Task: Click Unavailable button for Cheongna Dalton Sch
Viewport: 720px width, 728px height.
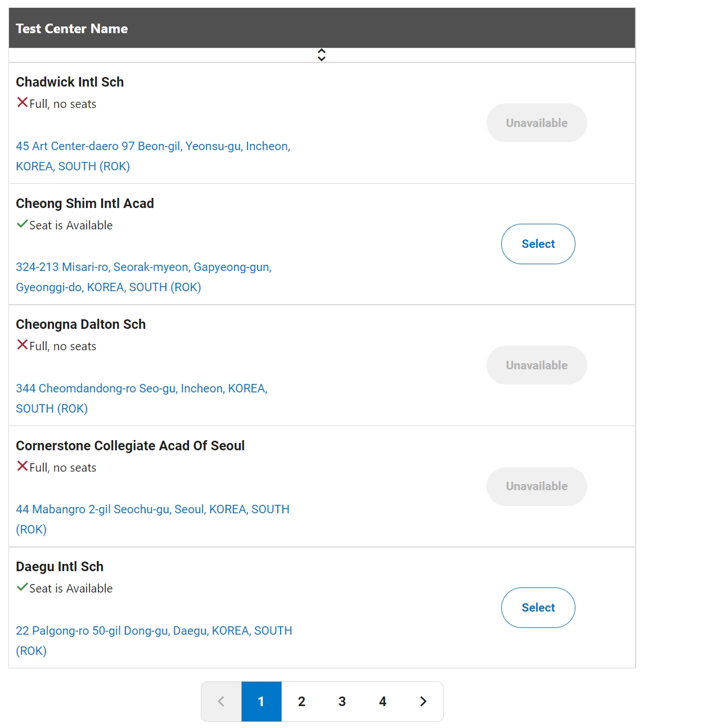Action: coord(537,365)
